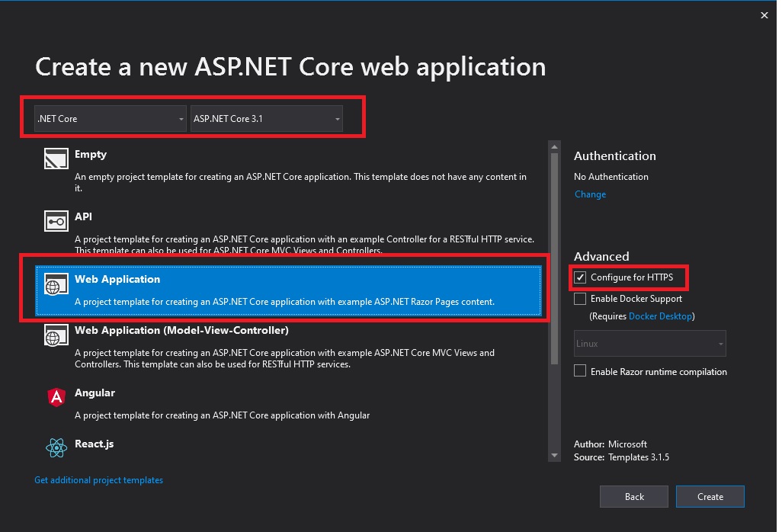Click the Author: Microsoft text
Viewport: 782px width, 532px height.
611,444
